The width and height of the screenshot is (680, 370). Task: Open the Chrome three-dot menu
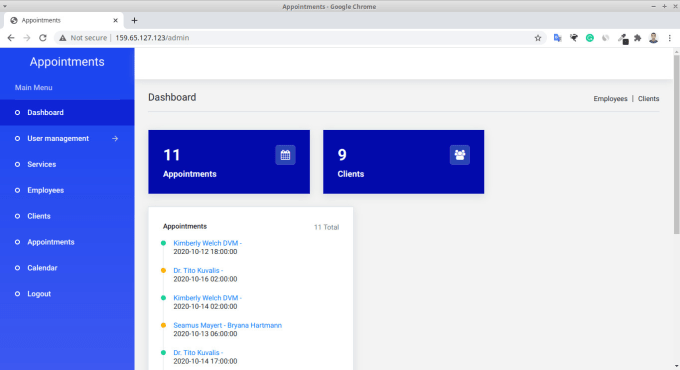[670, 38]
